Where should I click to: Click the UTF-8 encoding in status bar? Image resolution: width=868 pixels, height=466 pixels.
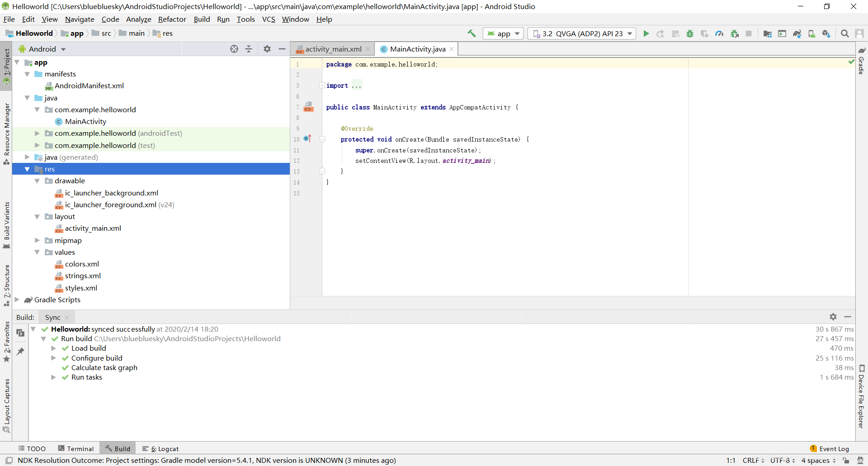coord(783,460)
